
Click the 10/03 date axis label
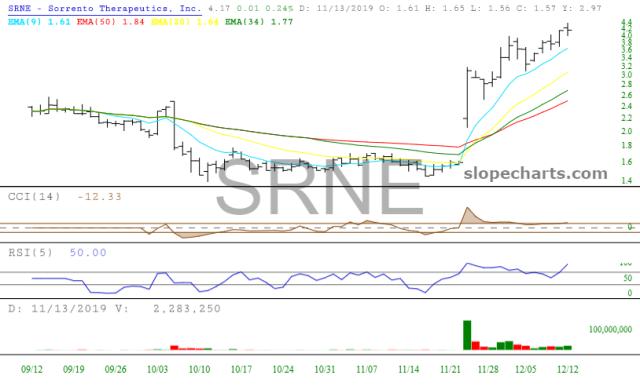click(x=158, y=369)
